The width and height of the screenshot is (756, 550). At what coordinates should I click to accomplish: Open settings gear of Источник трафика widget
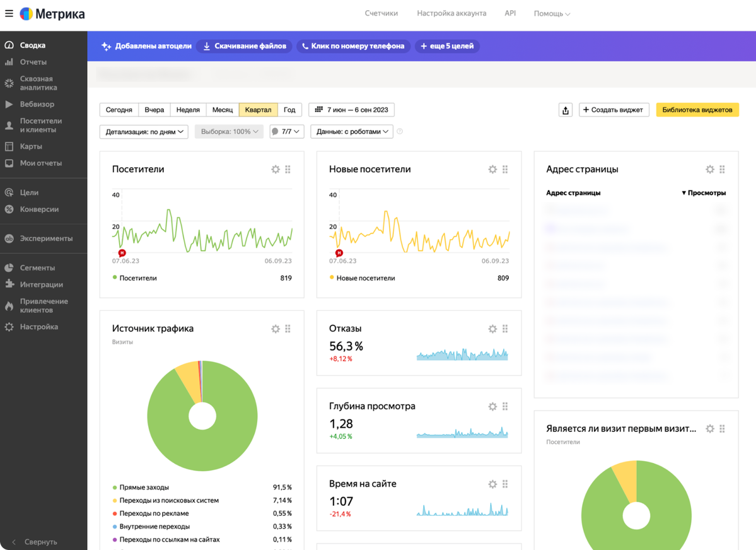tap(276, 329)
